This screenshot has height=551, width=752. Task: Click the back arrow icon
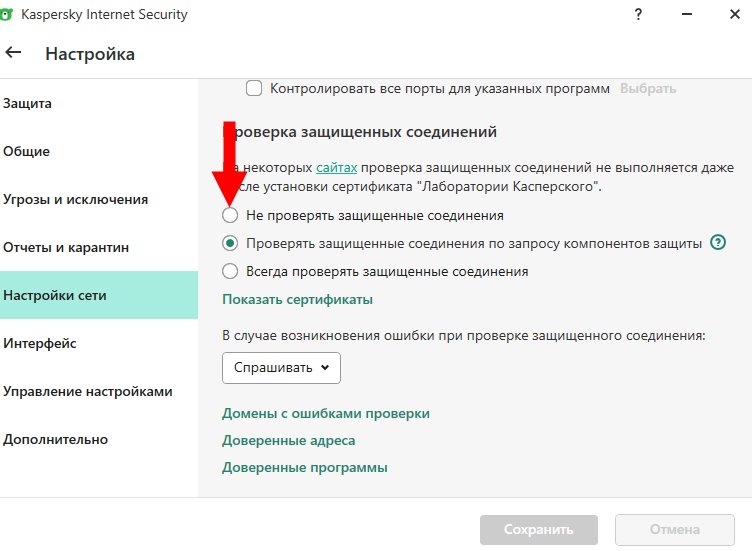14,53
